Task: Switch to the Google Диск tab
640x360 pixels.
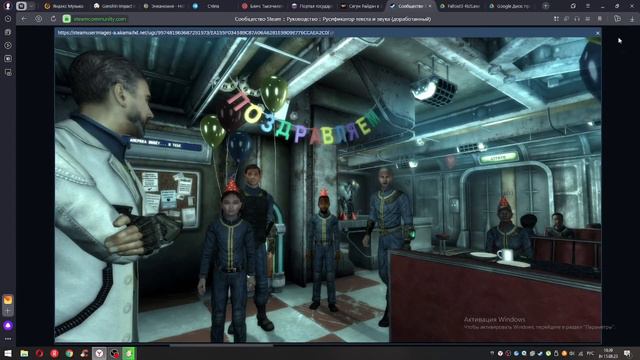Action: [x=509, y=6]
